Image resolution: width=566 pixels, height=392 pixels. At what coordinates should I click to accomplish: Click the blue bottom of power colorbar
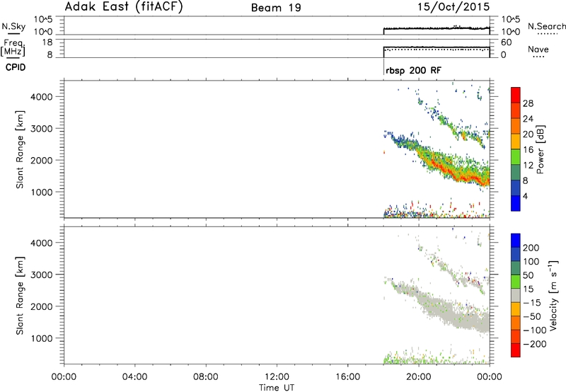(516, 203)
